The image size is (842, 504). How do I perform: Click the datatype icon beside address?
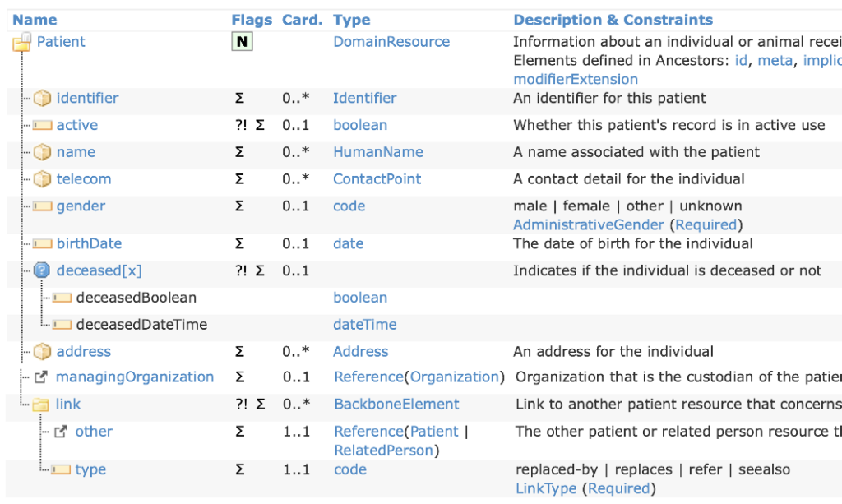pyautogui.click(x=42, y=351)
